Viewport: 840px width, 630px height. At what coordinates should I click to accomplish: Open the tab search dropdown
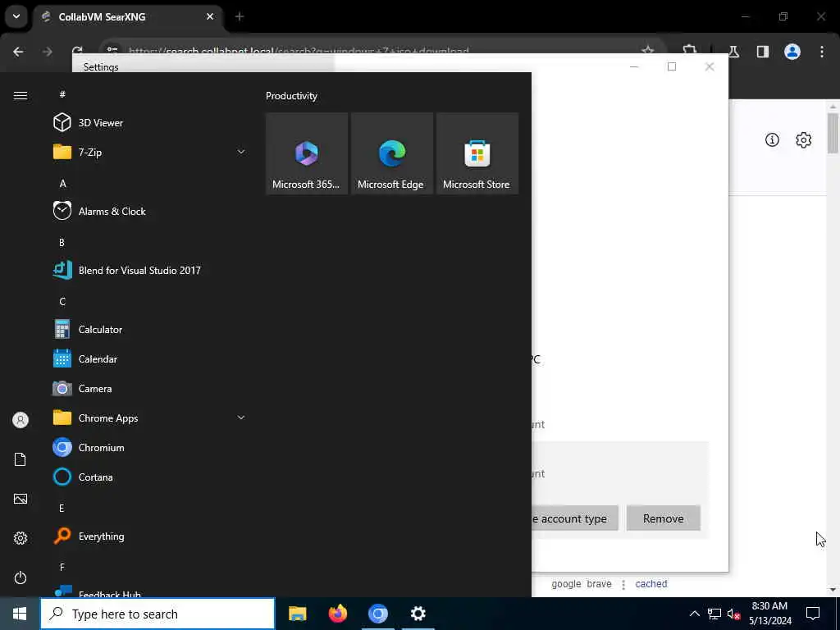coord(16,16)
